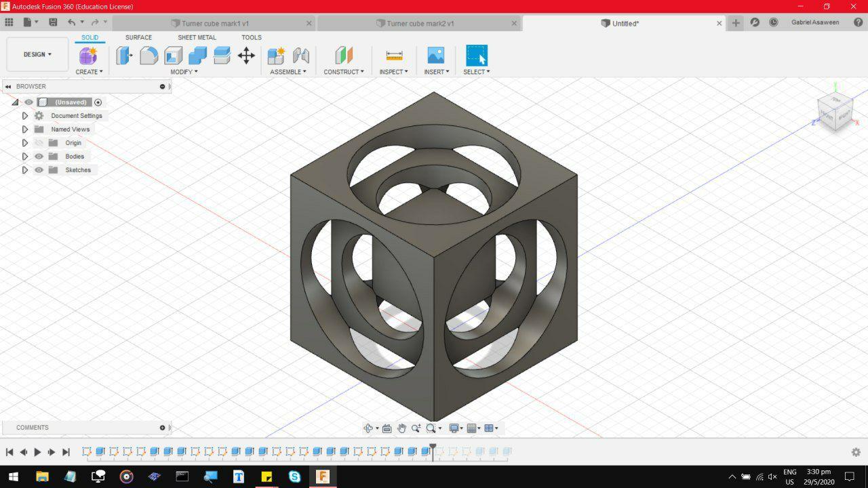Select the Zoom tool

(416, 428)
